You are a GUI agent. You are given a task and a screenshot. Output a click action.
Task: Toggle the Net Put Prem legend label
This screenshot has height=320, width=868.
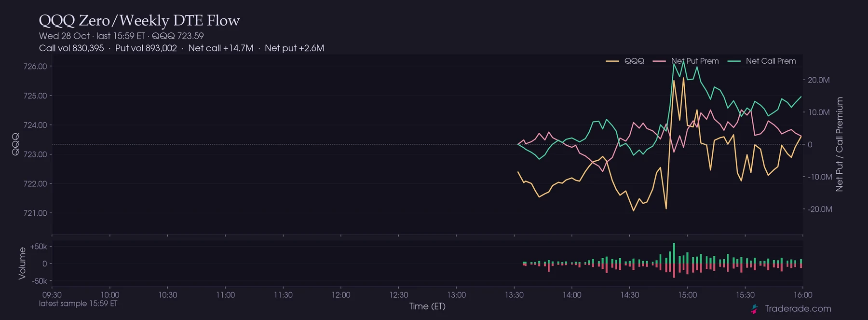pos(695,61)
